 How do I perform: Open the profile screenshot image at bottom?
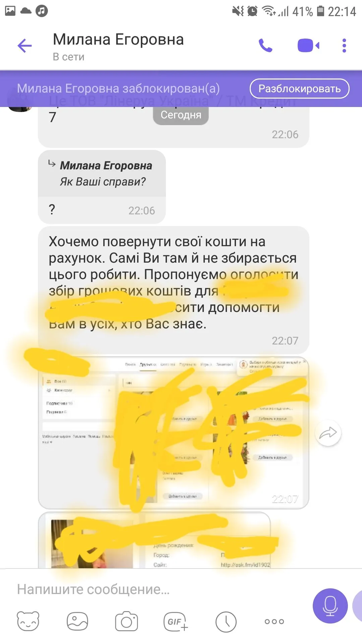(x=154, y=540)
